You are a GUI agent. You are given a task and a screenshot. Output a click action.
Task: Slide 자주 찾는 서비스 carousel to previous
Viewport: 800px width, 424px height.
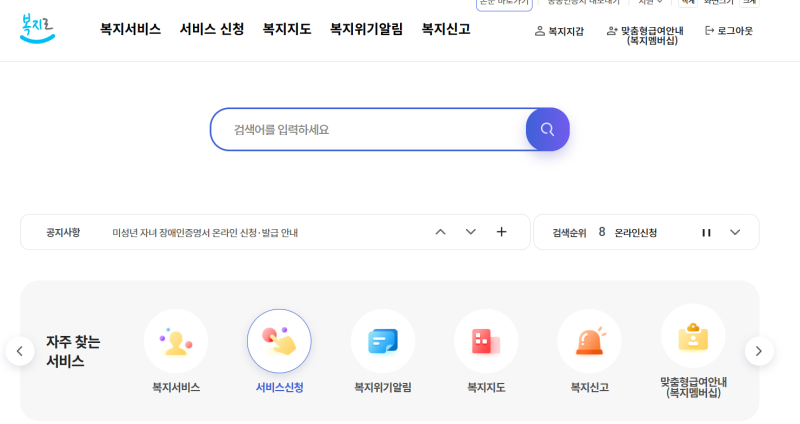(x=20, y=351)
